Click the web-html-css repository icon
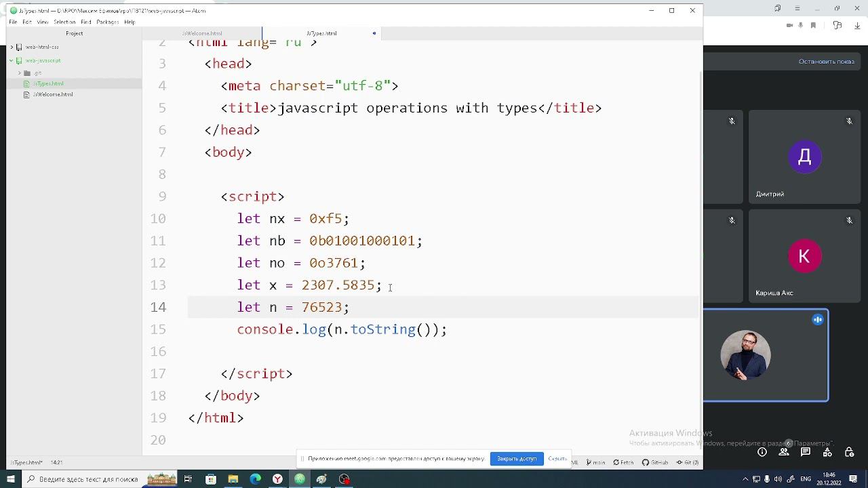 [19, 47]
